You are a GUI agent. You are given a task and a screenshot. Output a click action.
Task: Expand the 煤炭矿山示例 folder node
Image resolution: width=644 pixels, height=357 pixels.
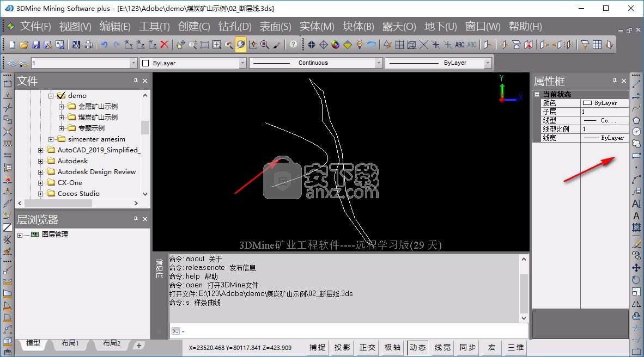[61, 118]
